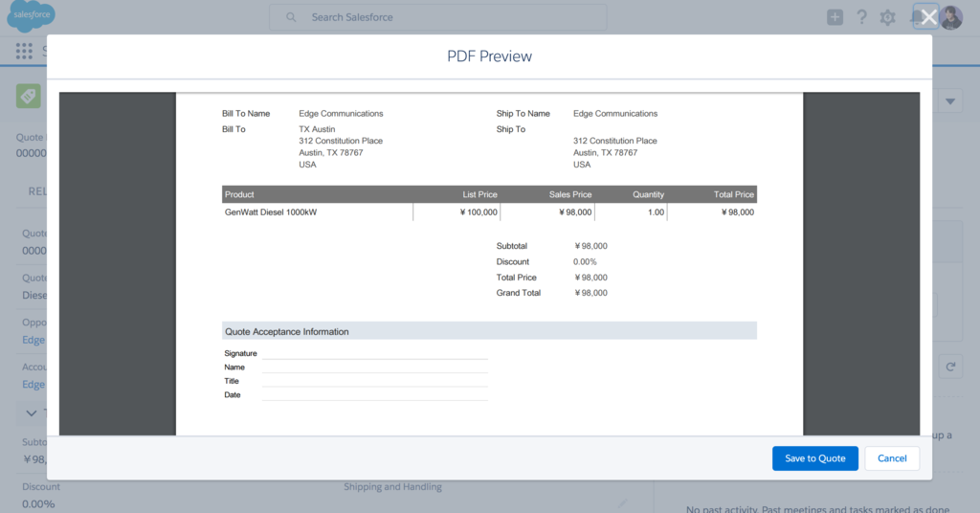Click the refresh icon in activity panel
980x513 pixels.
(950, 367)
